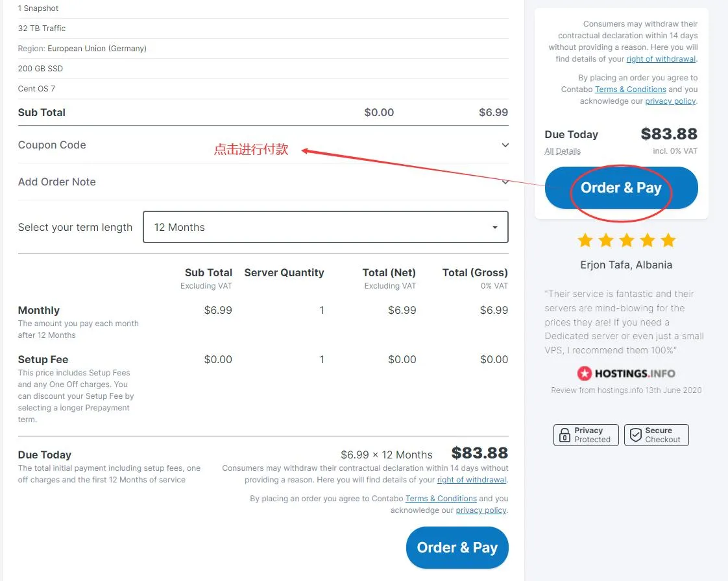Click the Secure Checkout shield badge

(656, 435)
